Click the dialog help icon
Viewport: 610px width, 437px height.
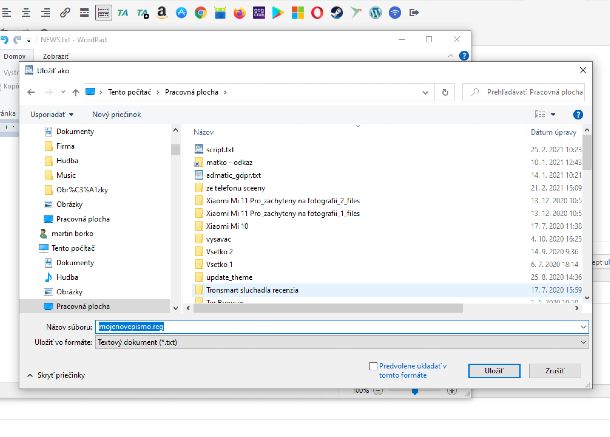pyautogui.click(x=578, y=114)
